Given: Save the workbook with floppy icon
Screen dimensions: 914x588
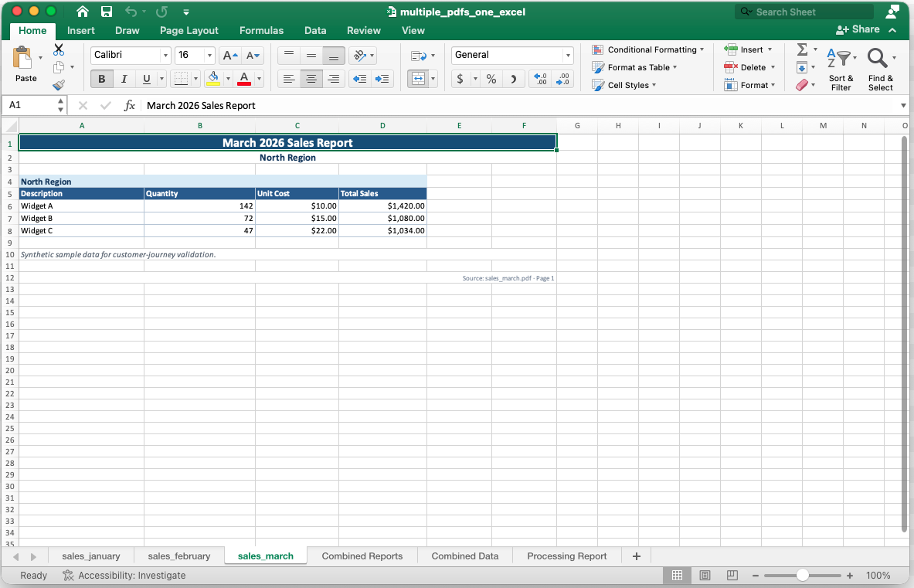Looking at the screenshot, I should [106, 12].
